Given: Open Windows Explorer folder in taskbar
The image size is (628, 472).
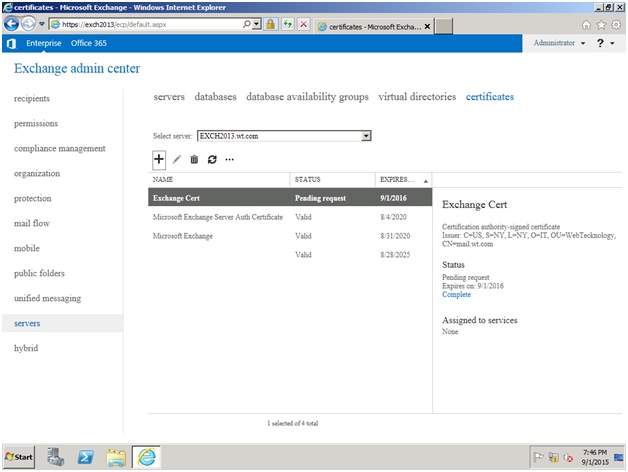Looking at the screenshot, I should pos(116,457).
